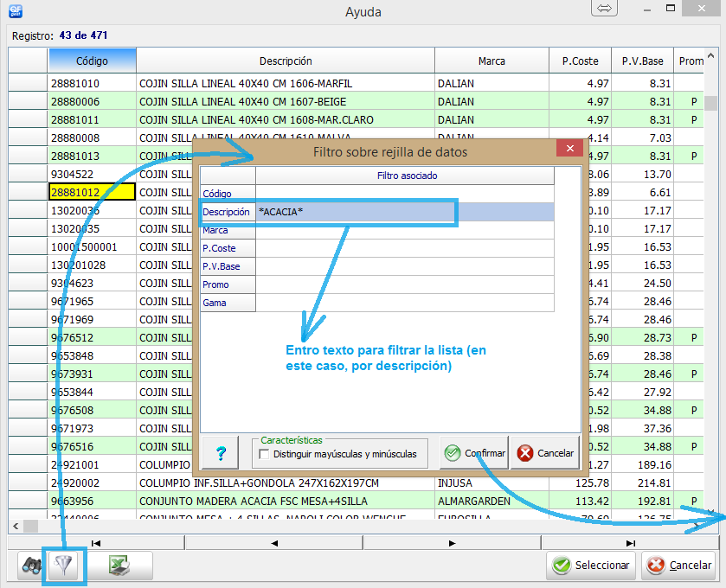The height and width of the screenshot is (588, 726).
Task: Click the cost cell 113.42
Action: click(580, 501)
